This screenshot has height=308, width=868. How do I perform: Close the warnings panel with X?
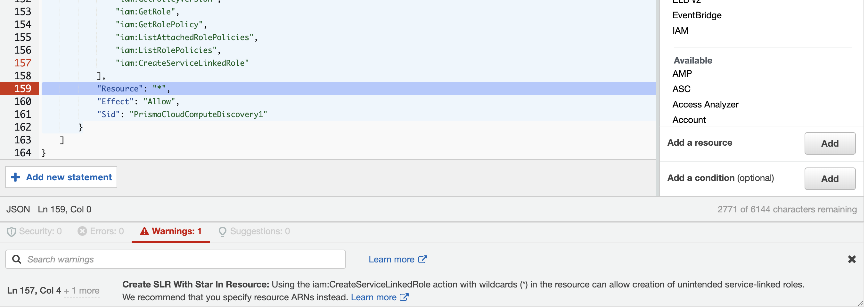click(x=853, y=260)
